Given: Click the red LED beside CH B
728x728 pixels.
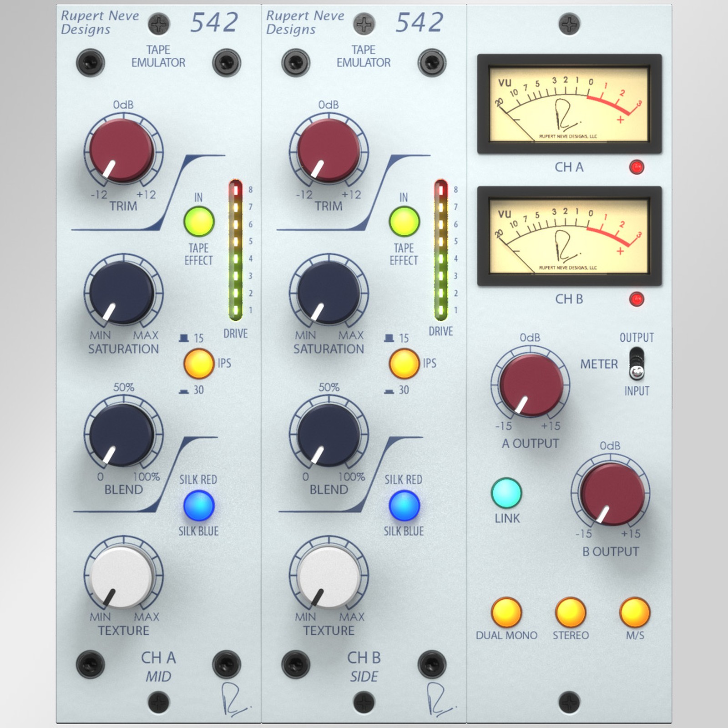Looking at the screenshot, I should pos(637,299).
